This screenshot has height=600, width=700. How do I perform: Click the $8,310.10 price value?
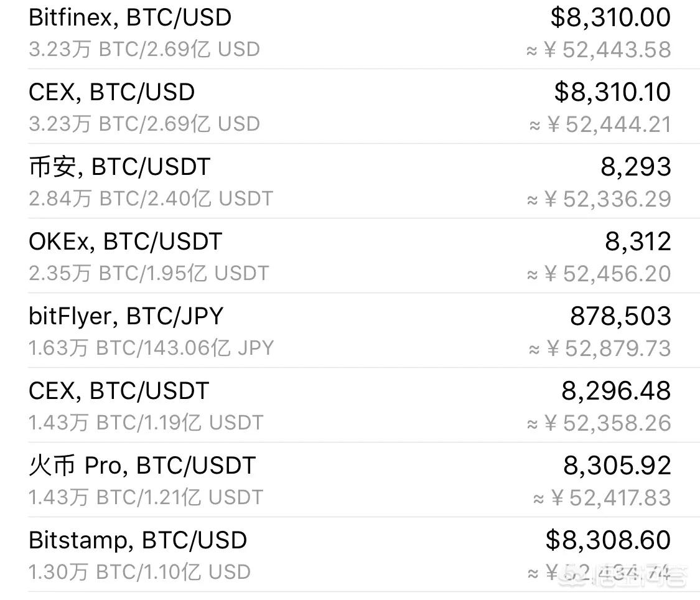[612, 92]
